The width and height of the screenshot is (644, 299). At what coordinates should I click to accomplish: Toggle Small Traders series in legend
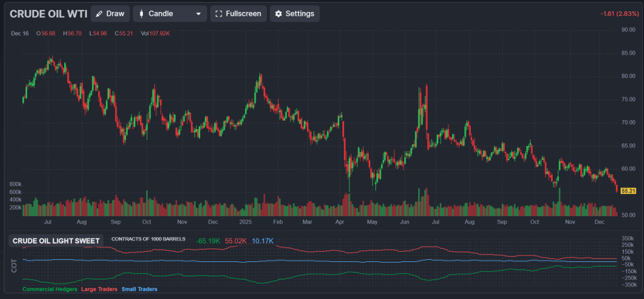[138, 290]
